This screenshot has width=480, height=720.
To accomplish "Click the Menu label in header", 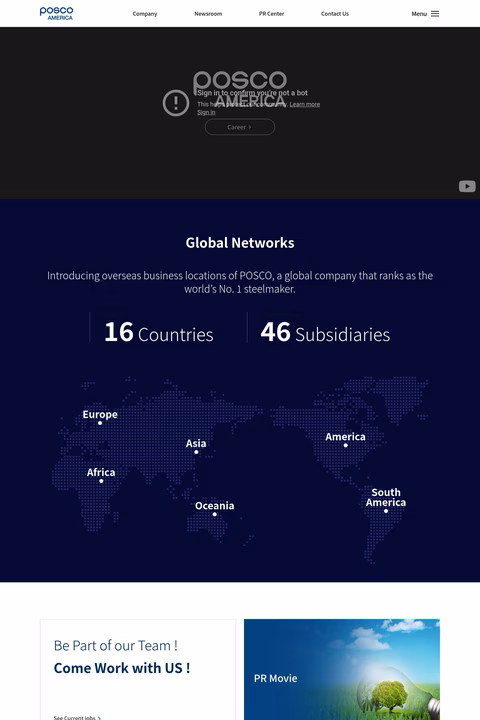I will pyautogui.click(x=419, y=14).
